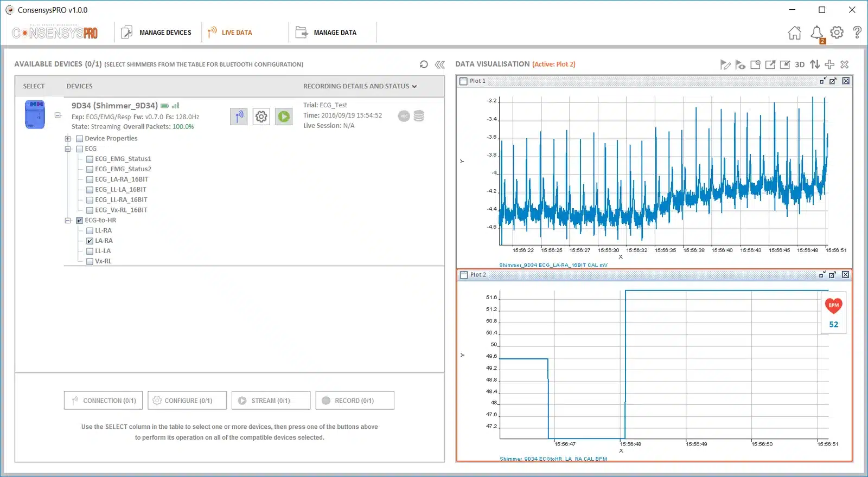The height and width of the screenshot is (477, 868).
Task: Open the home screen via house icon
Action: (x=794, y=33)
